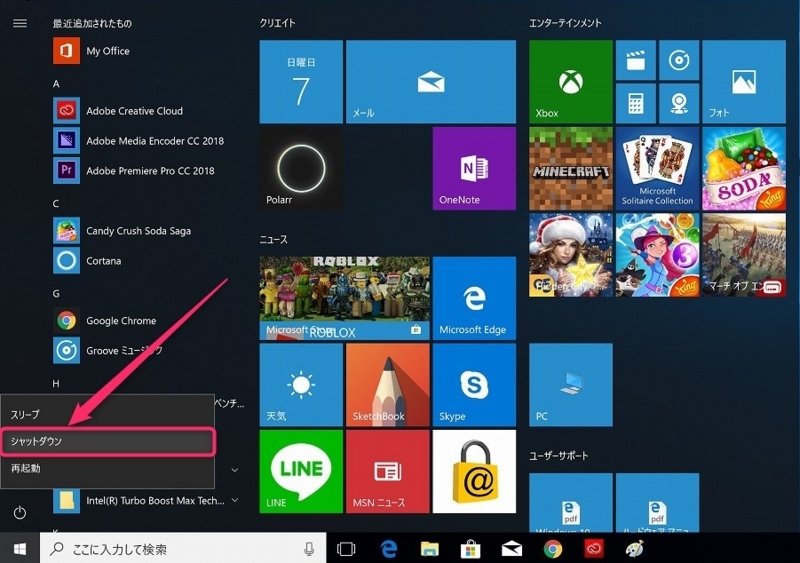Select シャットダウン in the power menu

(107, 442)
